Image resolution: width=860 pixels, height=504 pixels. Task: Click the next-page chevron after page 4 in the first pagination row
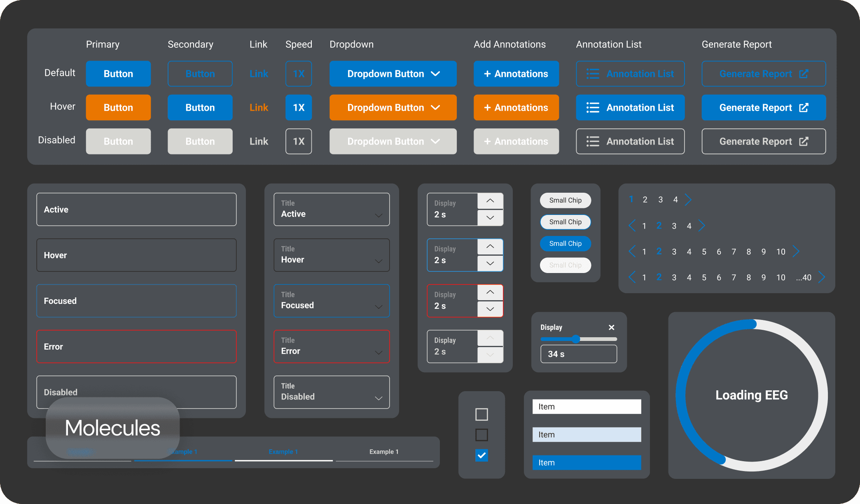click(688, 200)
